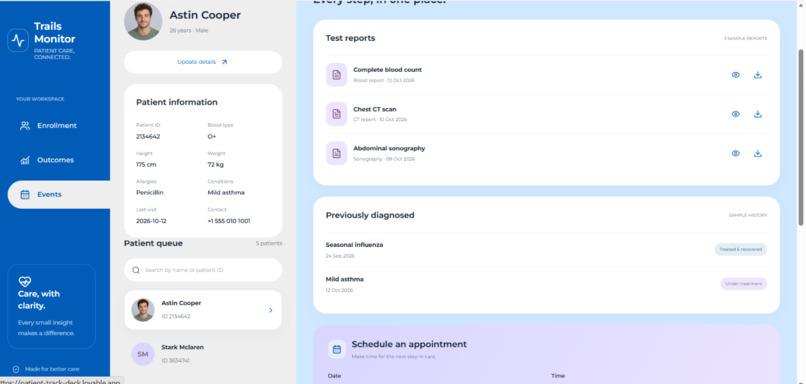Click the Chest CT scan title
806x384 pixels.
click(x=374, y=109)
